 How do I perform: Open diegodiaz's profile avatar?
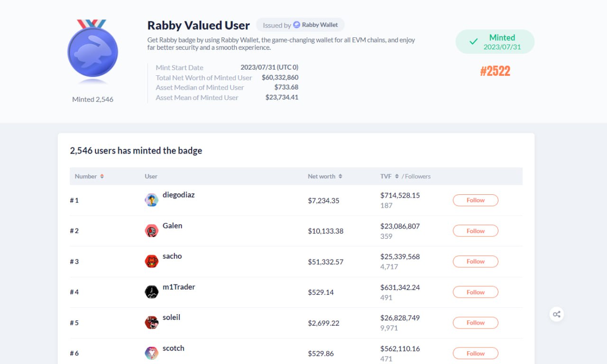pyautogui.click(x=151, y=200)
